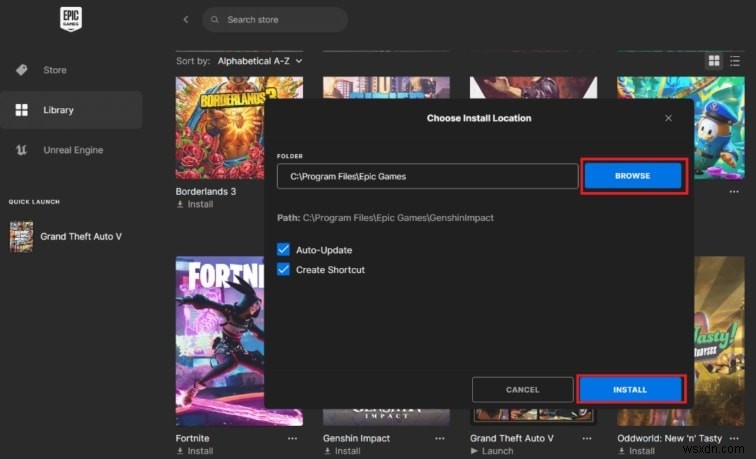
Task: Open the Borderlands 3 cover art
Action: point(220,128)
